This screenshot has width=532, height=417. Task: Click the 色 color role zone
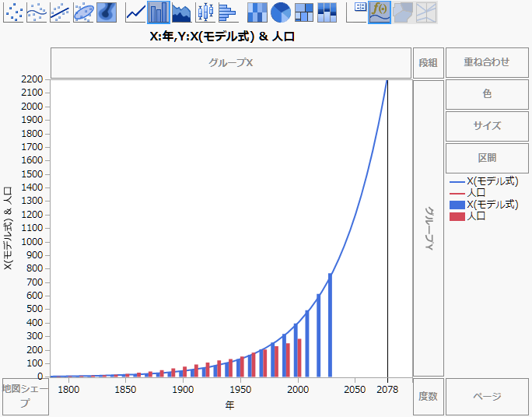[x=487, y=94]
